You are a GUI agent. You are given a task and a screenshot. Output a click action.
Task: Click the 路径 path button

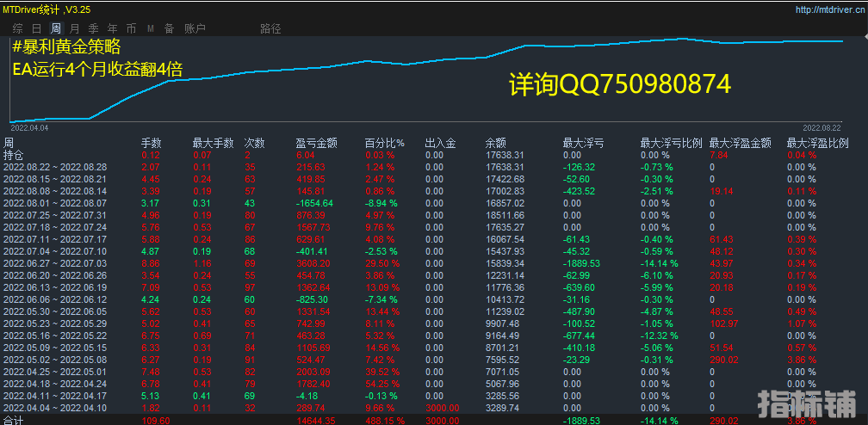270,28
